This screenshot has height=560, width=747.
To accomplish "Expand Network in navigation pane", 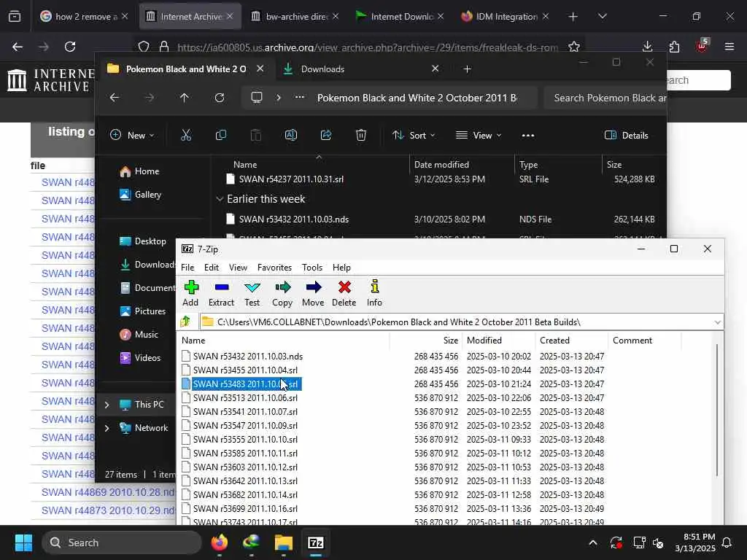I will 107,428.
